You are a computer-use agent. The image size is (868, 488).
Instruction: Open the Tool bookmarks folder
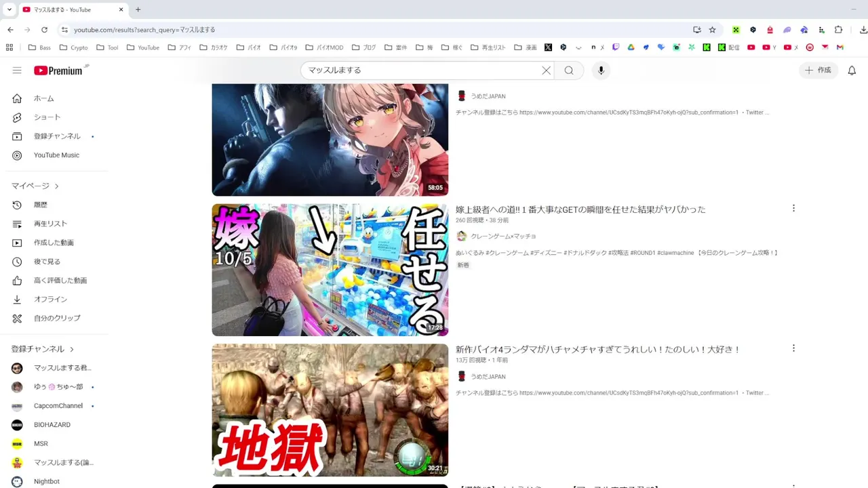(107, 47)
